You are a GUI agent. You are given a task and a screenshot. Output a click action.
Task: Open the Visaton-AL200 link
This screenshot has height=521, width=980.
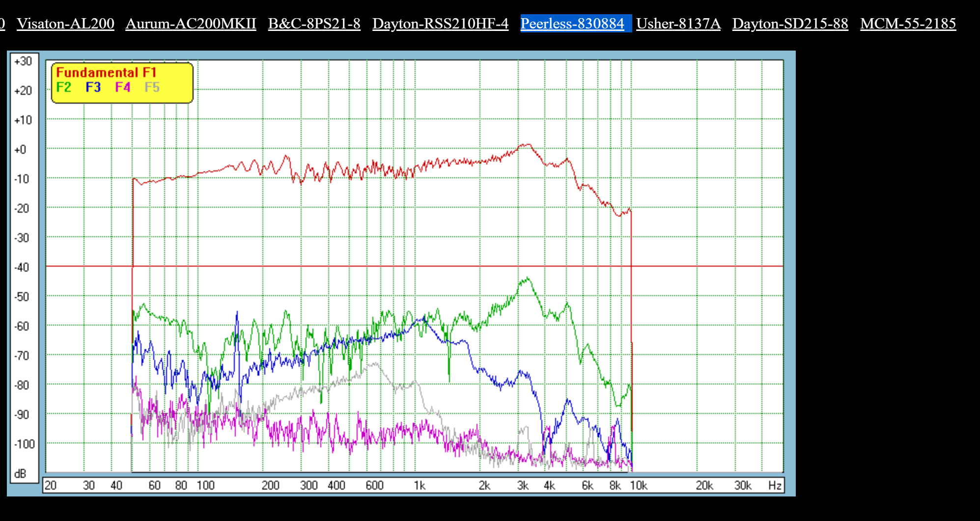coord(65,23)
